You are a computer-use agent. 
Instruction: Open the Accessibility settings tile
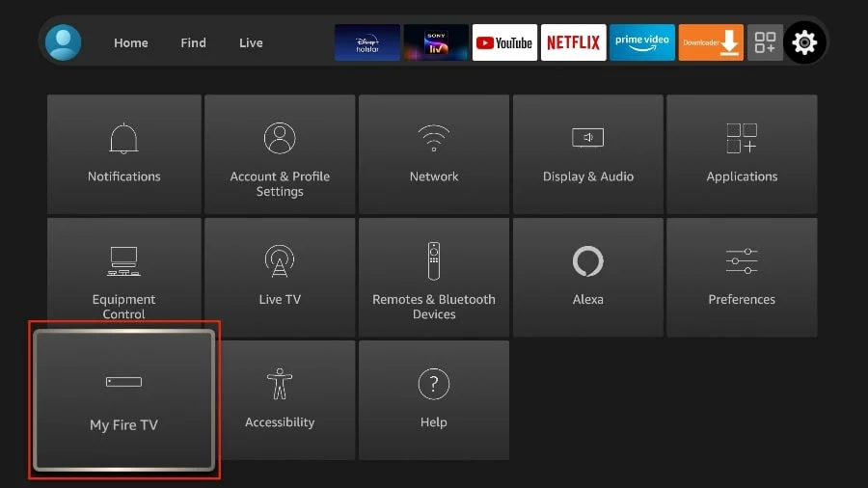point(280,399)
